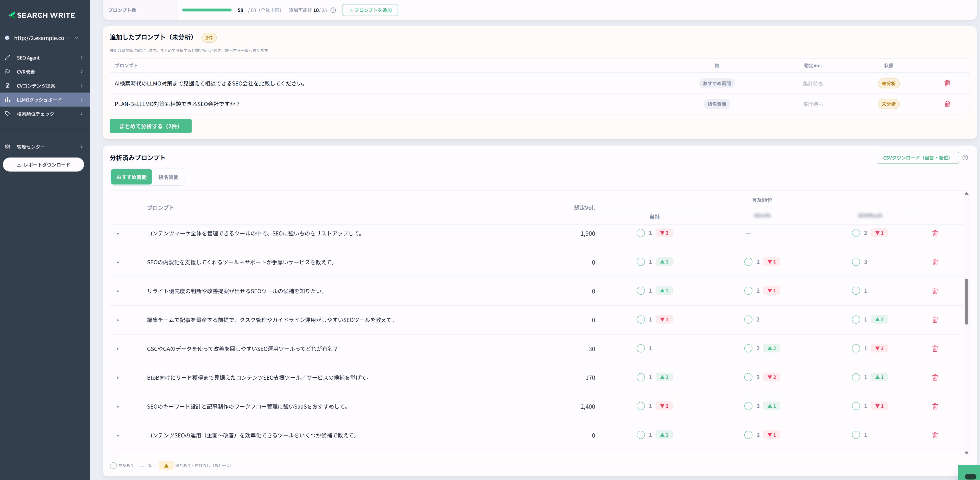Click the prompt table vertical scrollbar thumb

[x=966, y=301]
